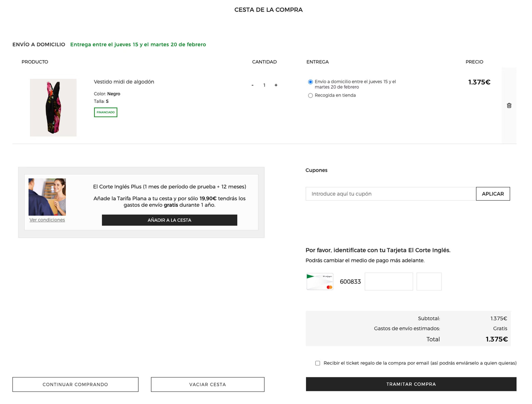This screenshot has width=532, height=404.
Task: Tick the gift ticket by email checkbox
Action: point(318,363)
